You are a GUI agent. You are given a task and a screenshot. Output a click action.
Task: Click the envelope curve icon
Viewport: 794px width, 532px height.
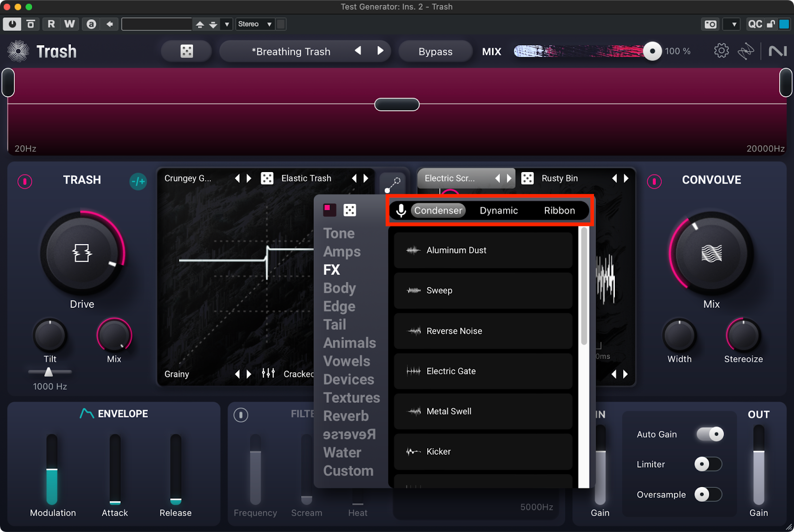[87, 413]
